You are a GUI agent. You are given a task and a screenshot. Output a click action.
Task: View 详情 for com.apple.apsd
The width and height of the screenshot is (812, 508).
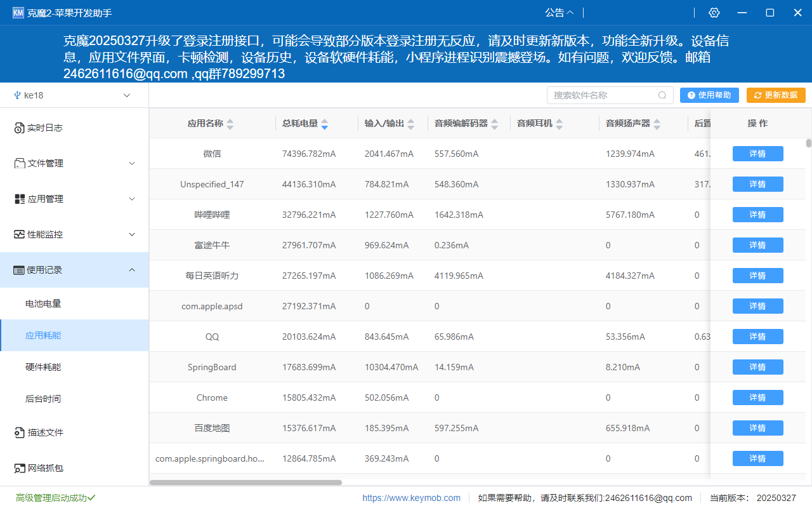click(x=757, y=306)
